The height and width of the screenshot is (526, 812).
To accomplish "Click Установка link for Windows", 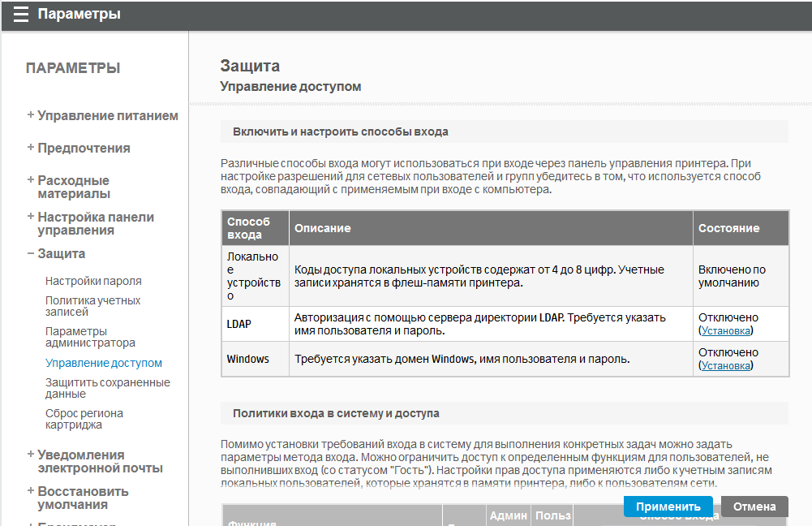I will click(725, 365).
